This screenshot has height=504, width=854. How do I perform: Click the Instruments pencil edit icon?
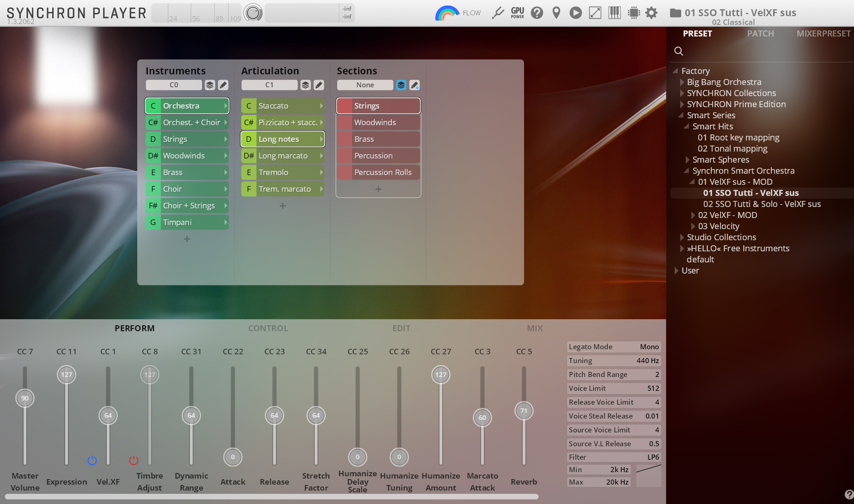point(223,85)
